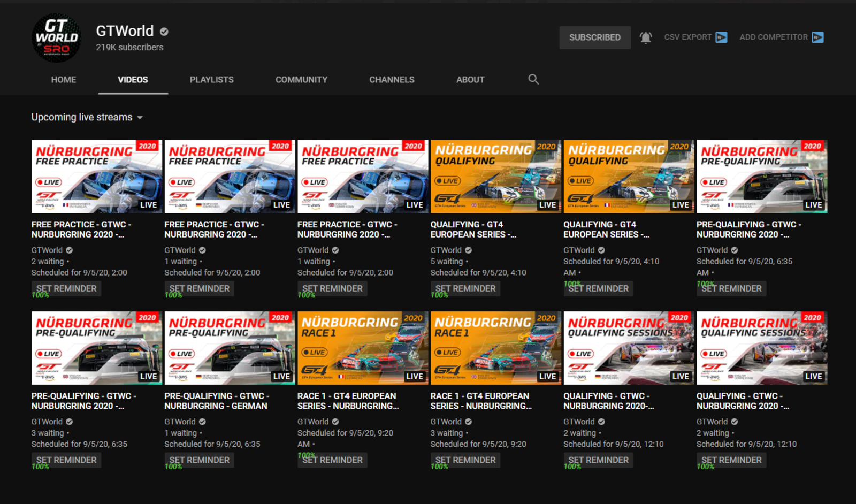Open Qualifying GT4 title with 5 waiting
856x504 pixels.
pos(473,230)
